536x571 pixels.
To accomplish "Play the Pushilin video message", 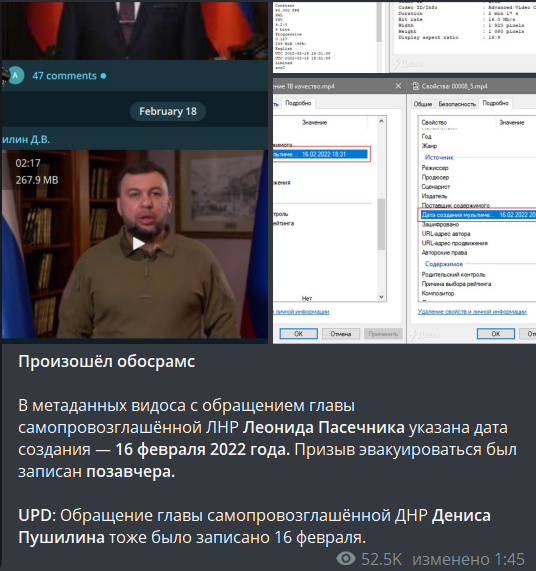I will click(138, 244).
